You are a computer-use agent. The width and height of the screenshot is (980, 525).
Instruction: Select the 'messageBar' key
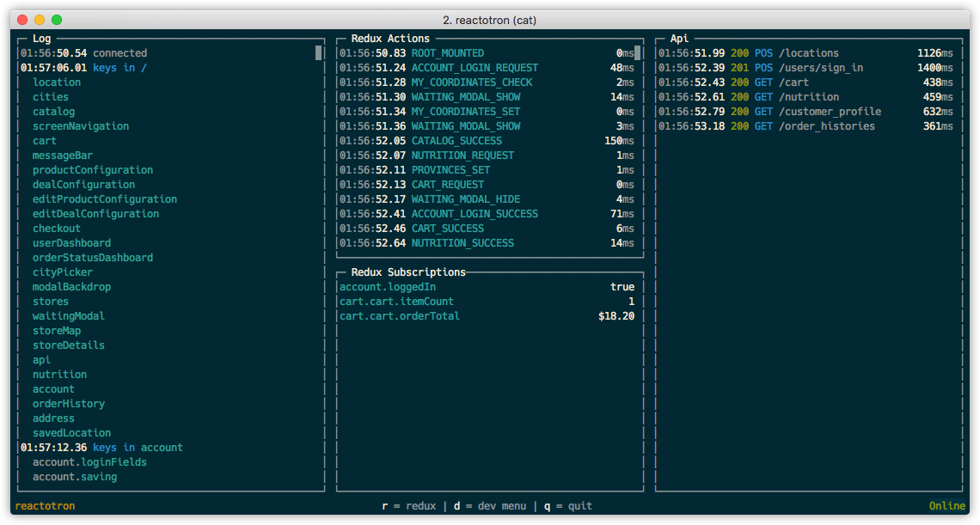pos(63,155)
